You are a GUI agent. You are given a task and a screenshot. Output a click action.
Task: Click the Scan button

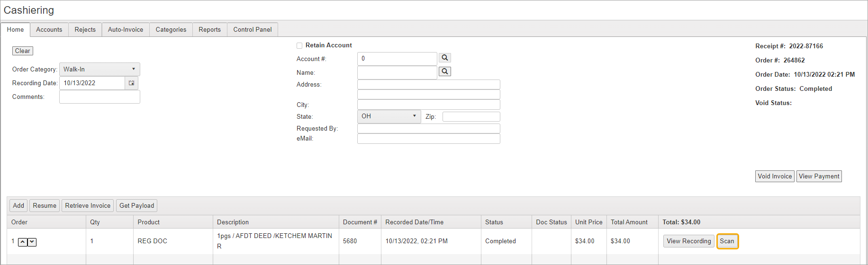click(x=727, y=241)
